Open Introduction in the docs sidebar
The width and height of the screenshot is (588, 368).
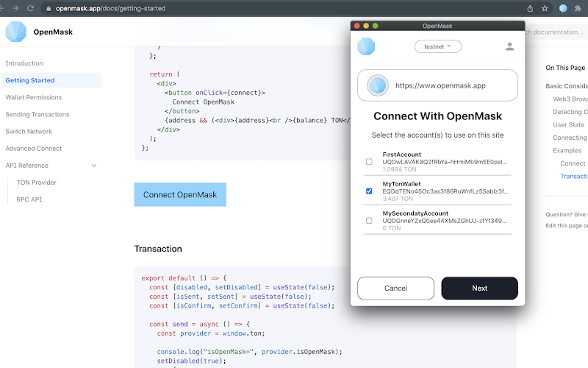coord(24,63)
